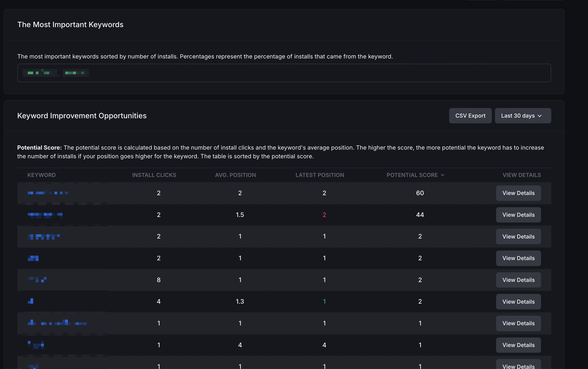The width and height of the screenshot is (588, 369).
Task: View Details for keyword with score 44
Action: (518, 215)
